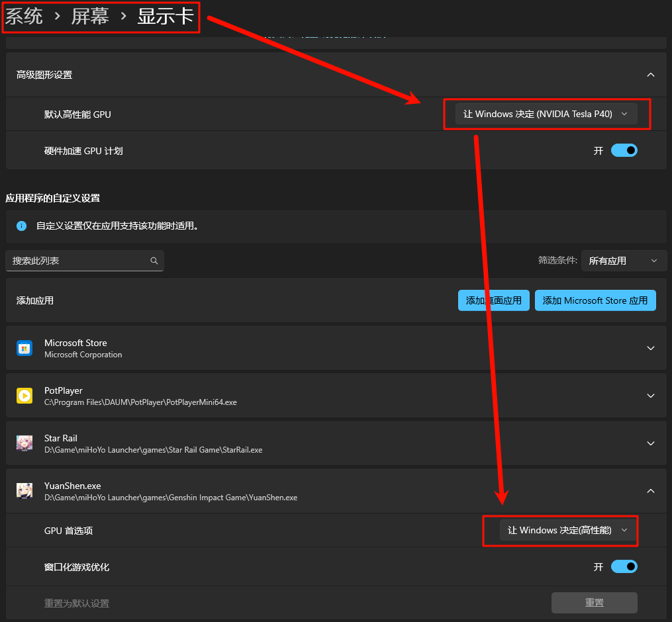Click the magnifier icon in search box
672x622 pixels.
pos(154,261)
